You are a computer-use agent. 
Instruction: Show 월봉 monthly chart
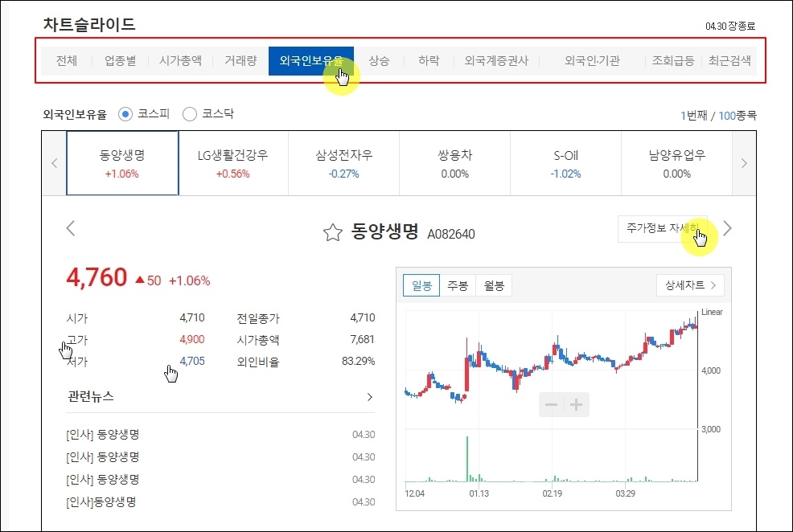(494, 285)
